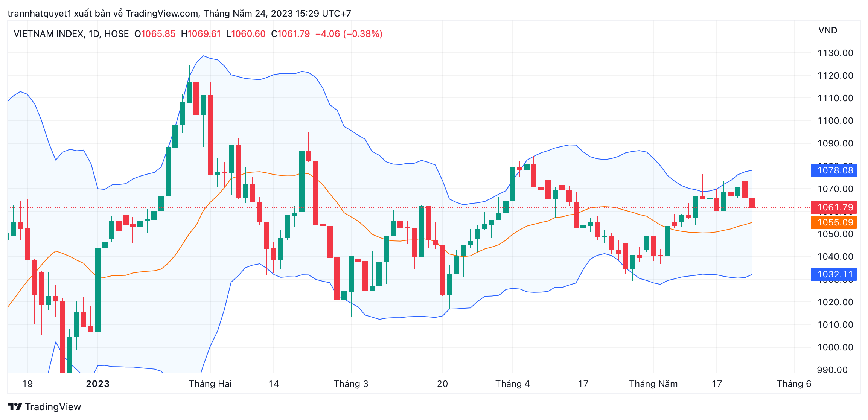The image size is (868, 420).
Task: Click the 1100.00 price axis label
Action: [835, 121]
